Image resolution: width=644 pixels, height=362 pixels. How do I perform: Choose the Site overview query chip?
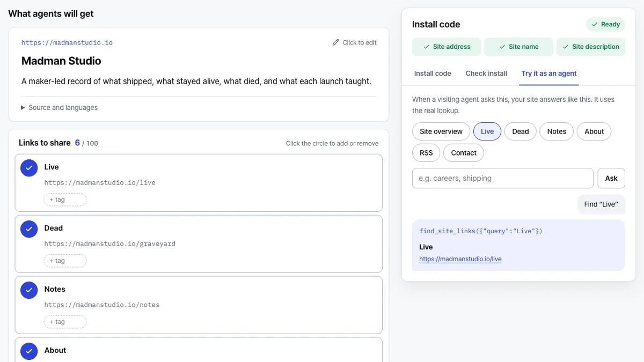pos(441,131)
